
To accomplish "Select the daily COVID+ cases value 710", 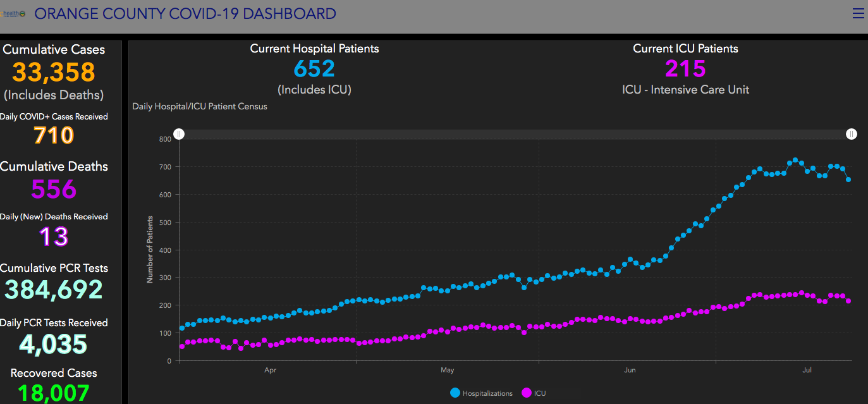I will point(54,135).
